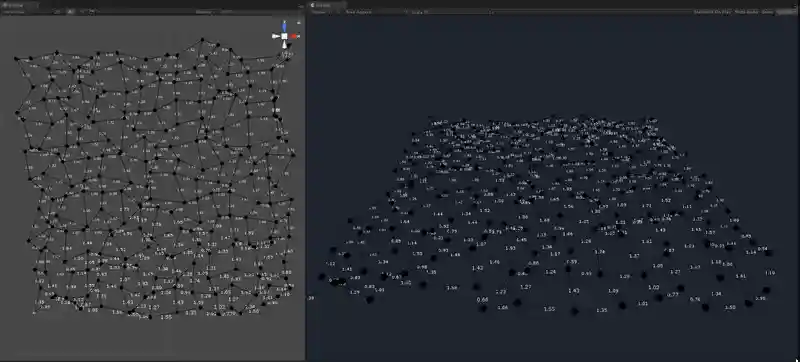Click the red X axis cone of the orientation gizmo

pos(293,36)
